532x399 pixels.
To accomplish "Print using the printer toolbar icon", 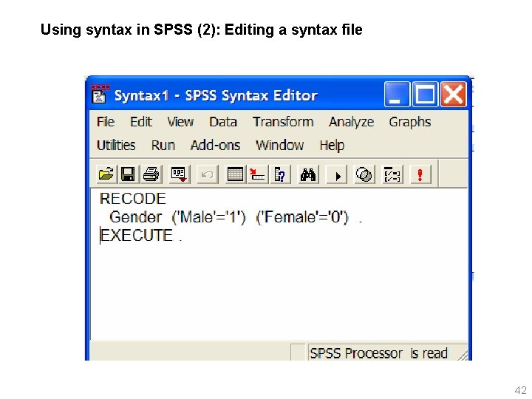I will (151, 174).
